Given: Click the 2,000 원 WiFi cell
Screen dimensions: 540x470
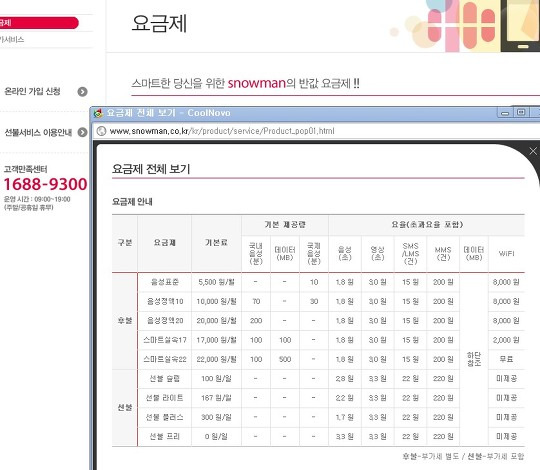Looking at the screenshot, I should (x=506, y=340).
